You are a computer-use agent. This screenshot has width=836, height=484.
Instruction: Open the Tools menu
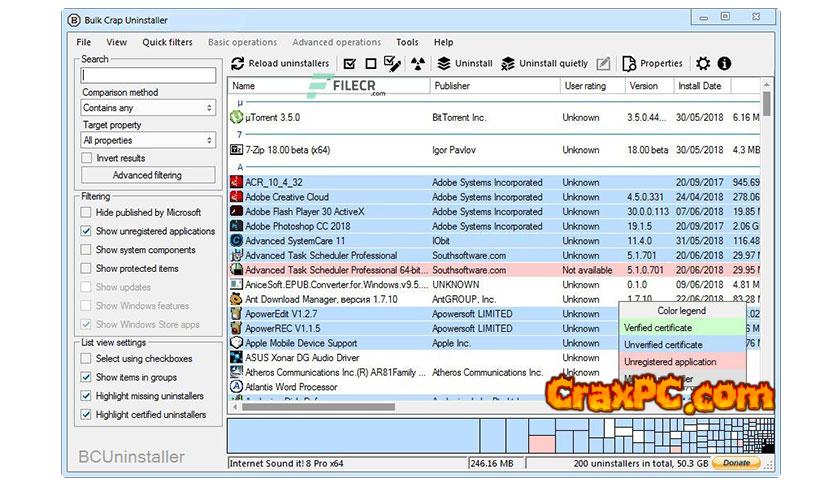point(407,42)
